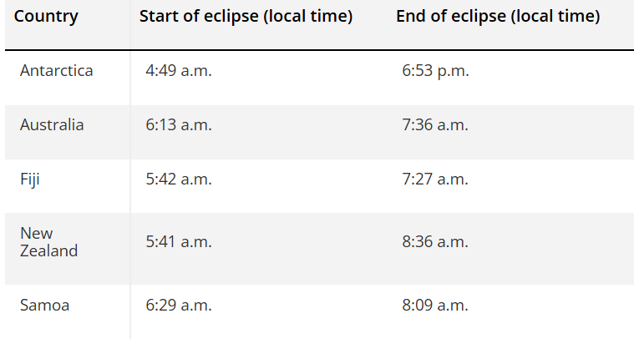The width and height of the screenshot is (644, 349).
Task: Click the End of eclipse column header
Action: 498,18
